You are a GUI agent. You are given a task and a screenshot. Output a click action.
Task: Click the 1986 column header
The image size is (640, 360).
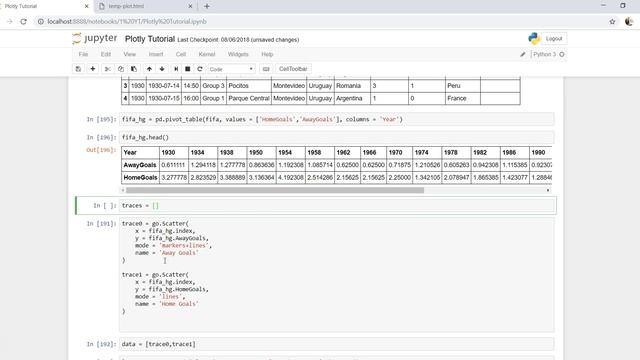click(515, 153)
